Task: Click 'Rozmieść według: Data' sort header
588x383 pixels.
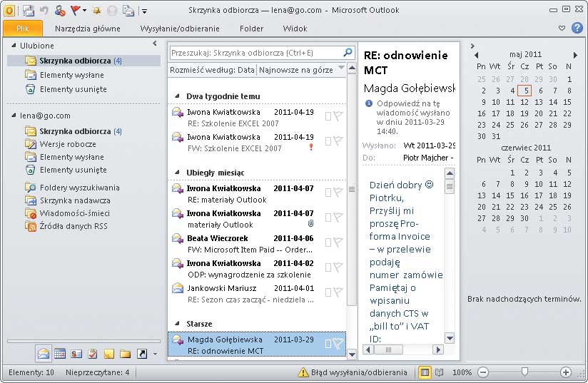Action: [212, 69]
